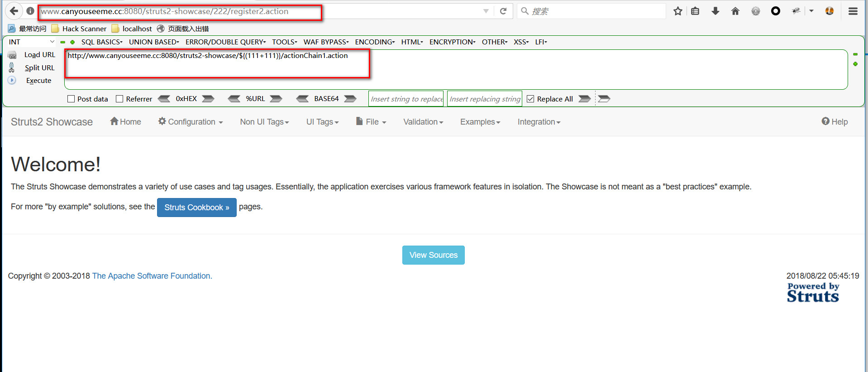Open XSS menu
Image resolution: width=868 pixels, height=372 pixels.
tap(521, 42)
